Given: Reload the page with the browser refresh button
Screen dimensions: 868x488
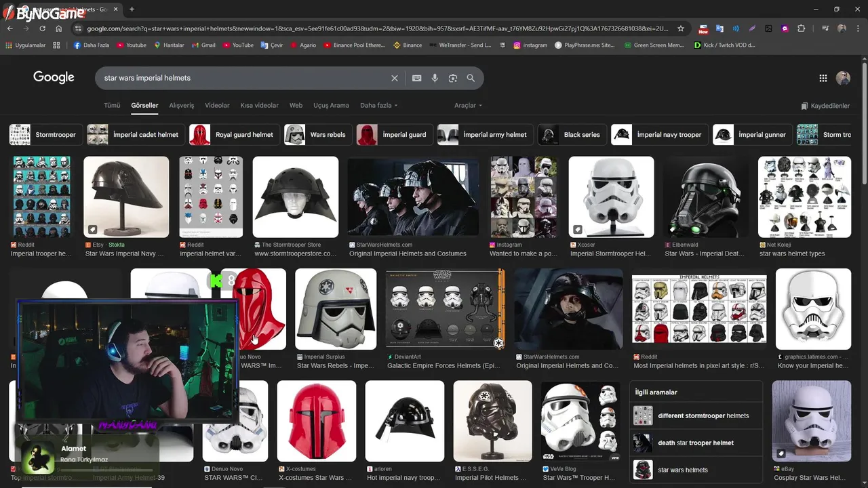Looking at the screenshot, I should pyautogui.click(x=42, y=28).
